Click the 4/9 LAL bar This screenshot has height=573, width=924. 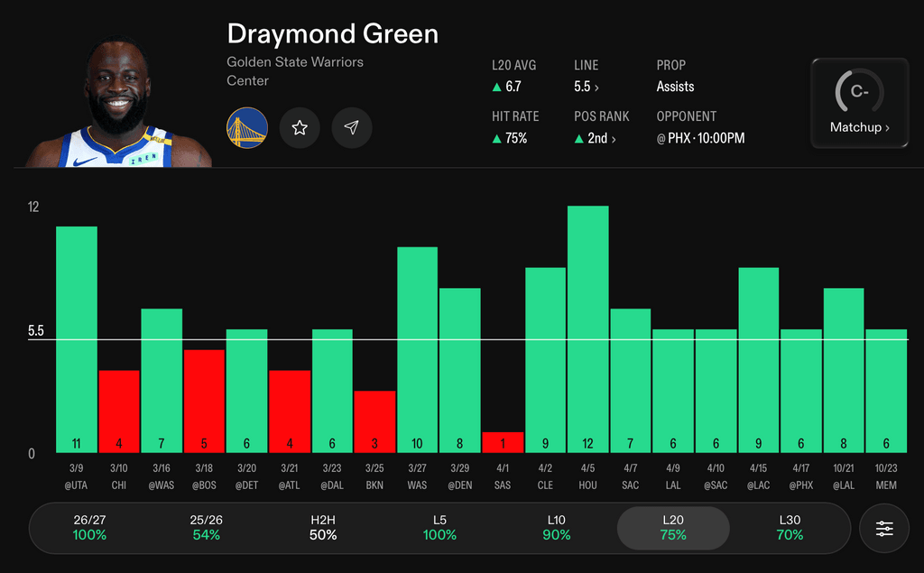tap(673, 391)
